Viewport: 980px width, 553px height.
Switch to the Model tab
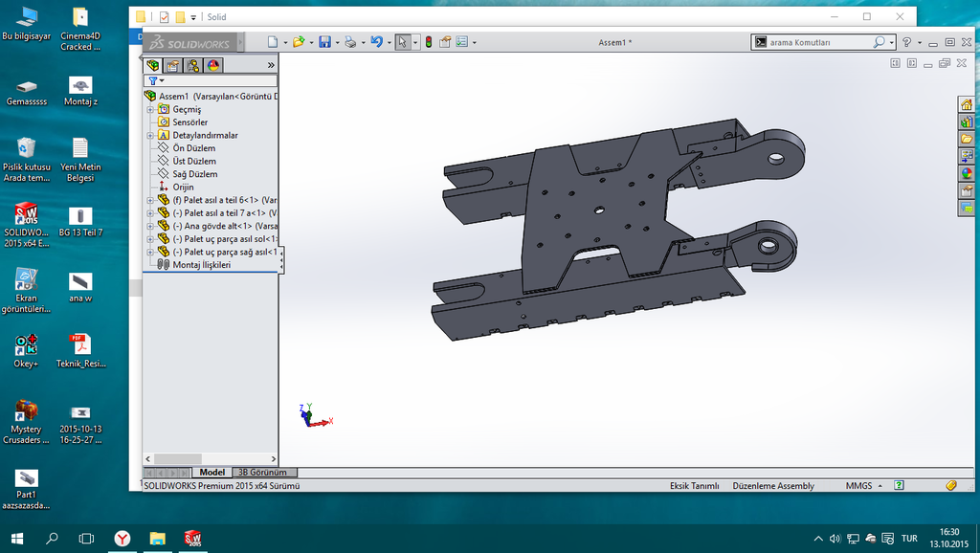212,473
